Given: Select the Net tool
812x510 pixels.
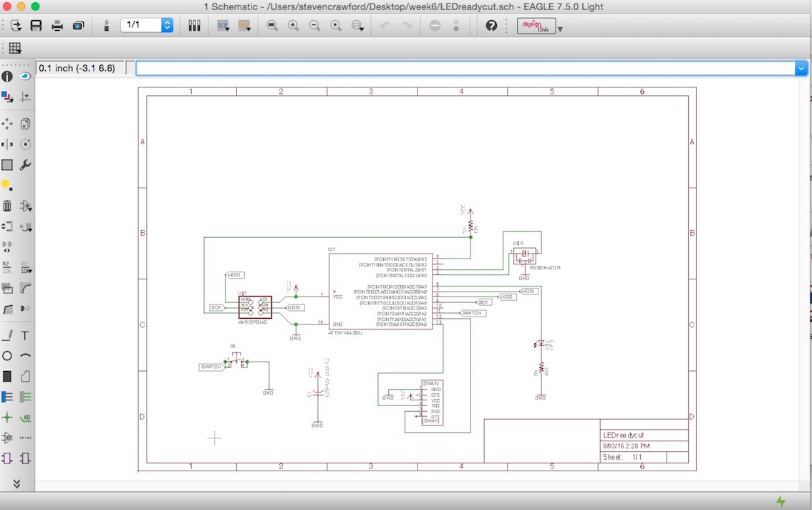Looking at the screenshot, I should [25, 397].
